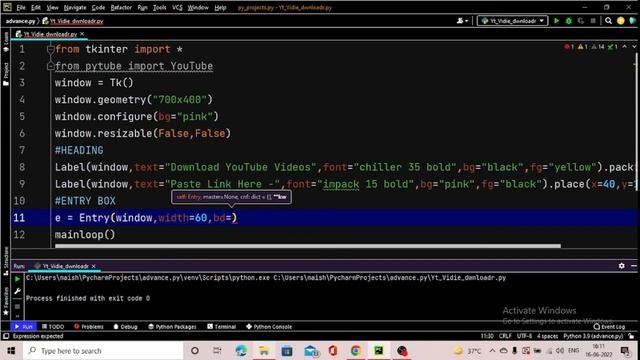Click line 11 Entry code in editor
640x360 pixels.
[146, 218]
